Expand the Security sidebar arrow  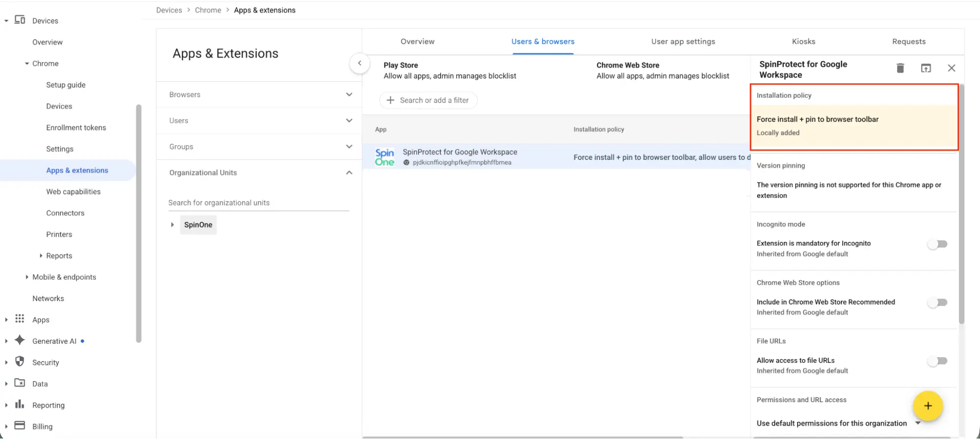6,362
